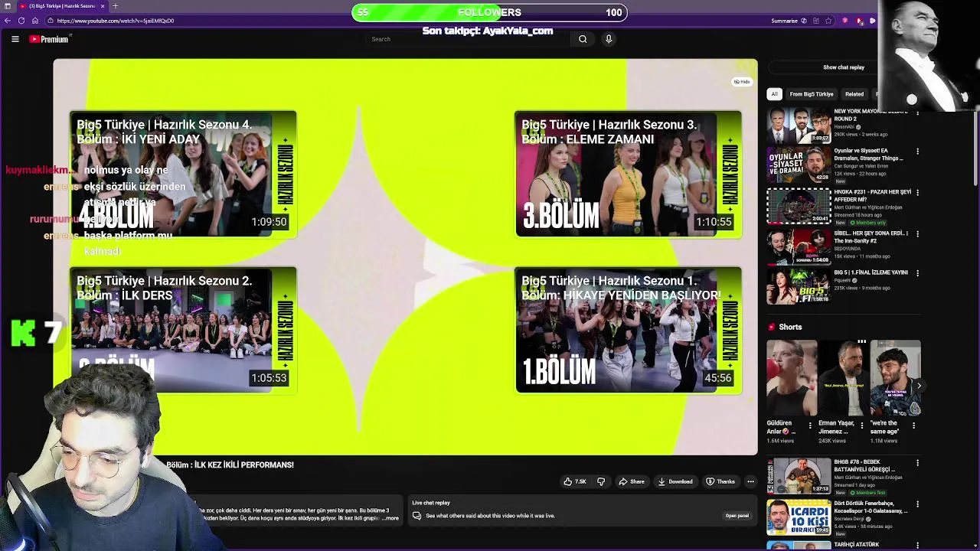Click Show chat replay button
The height and width of the screenshot is (551, 980).
pos(844,67)
